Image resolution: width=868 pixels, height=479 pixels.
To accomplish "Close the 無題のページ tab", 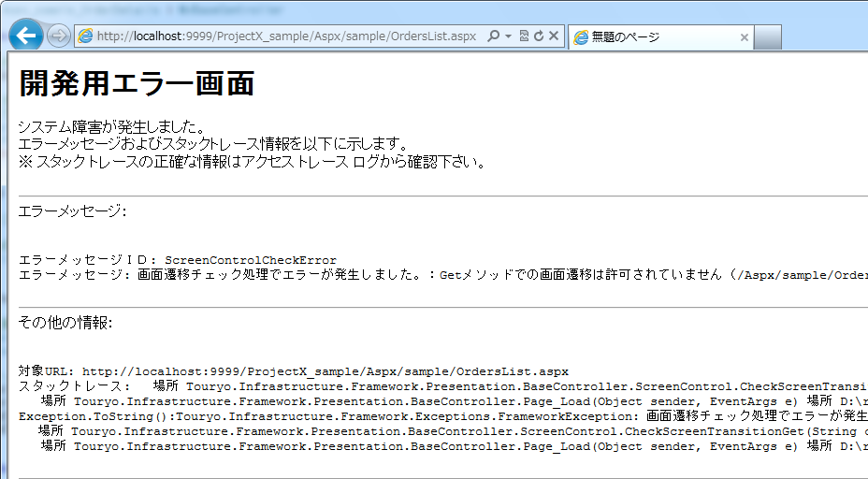I will click(x=745, y=37).
